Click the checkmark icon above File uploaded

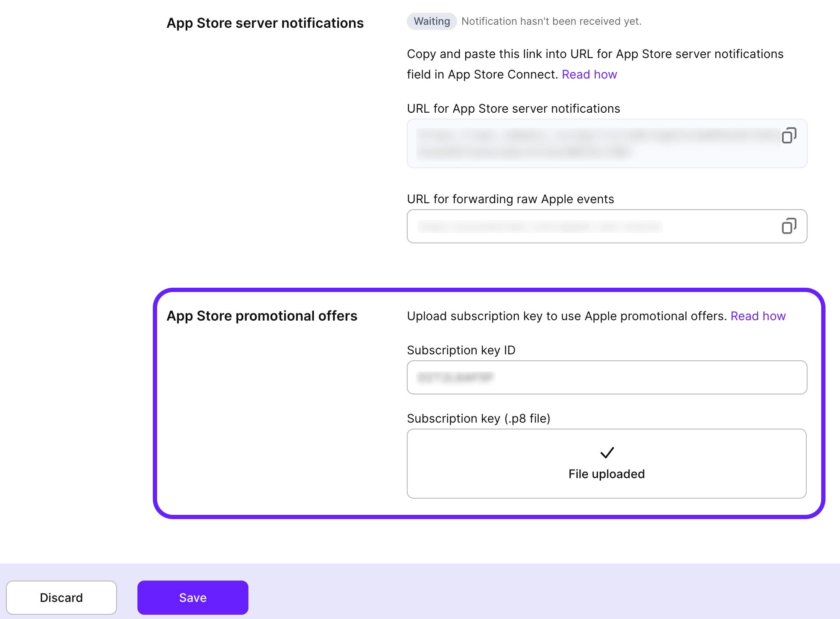(607, 453)
